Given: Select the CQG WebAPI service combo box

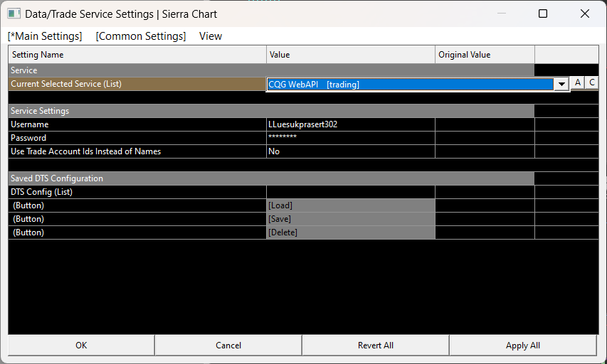Looking at the screenshot, I should pos(410,84).
